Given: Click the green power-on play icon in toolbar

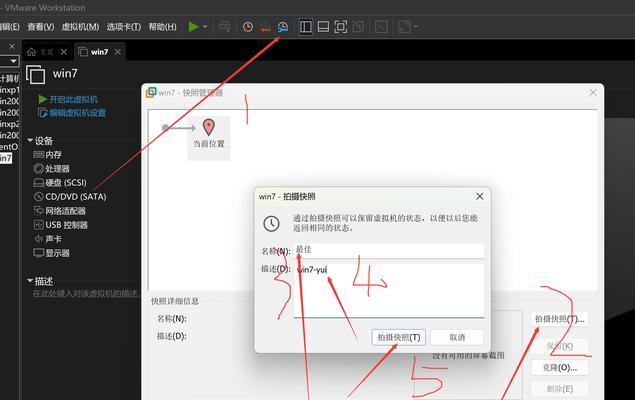Looking at the screenshot, I should [x=194, y=27].
